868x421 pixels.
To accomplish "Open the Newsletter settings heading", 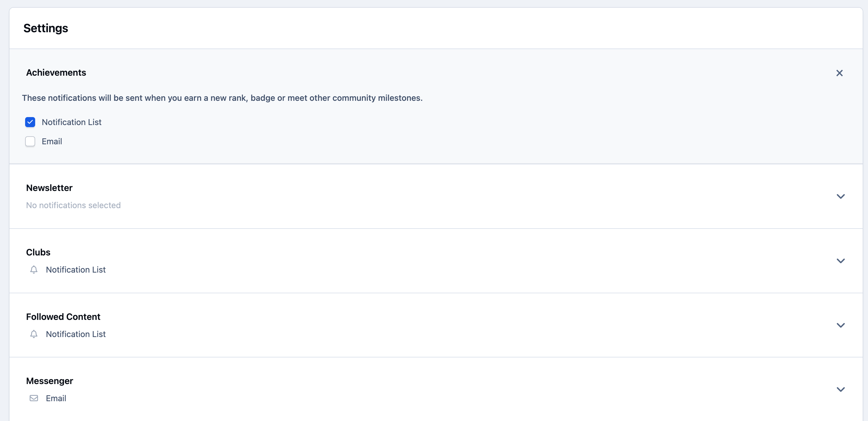I will point(49,188).
